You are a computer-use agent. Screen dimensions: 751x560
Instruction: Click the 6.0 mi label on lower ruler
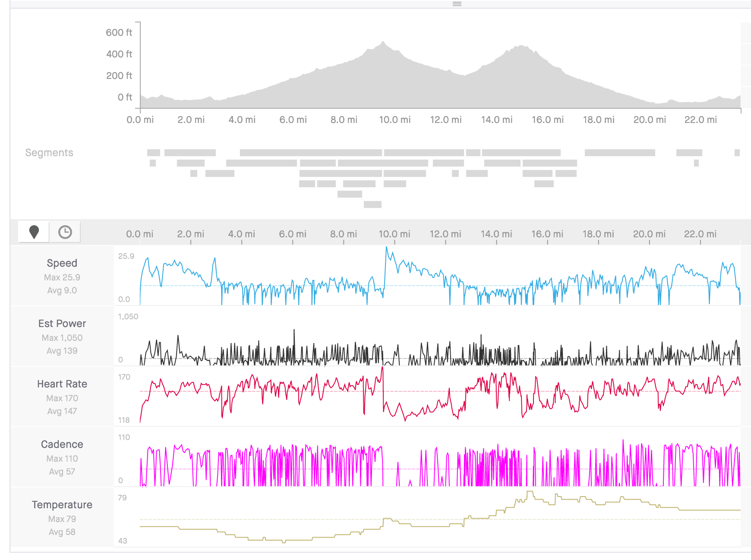293,234
